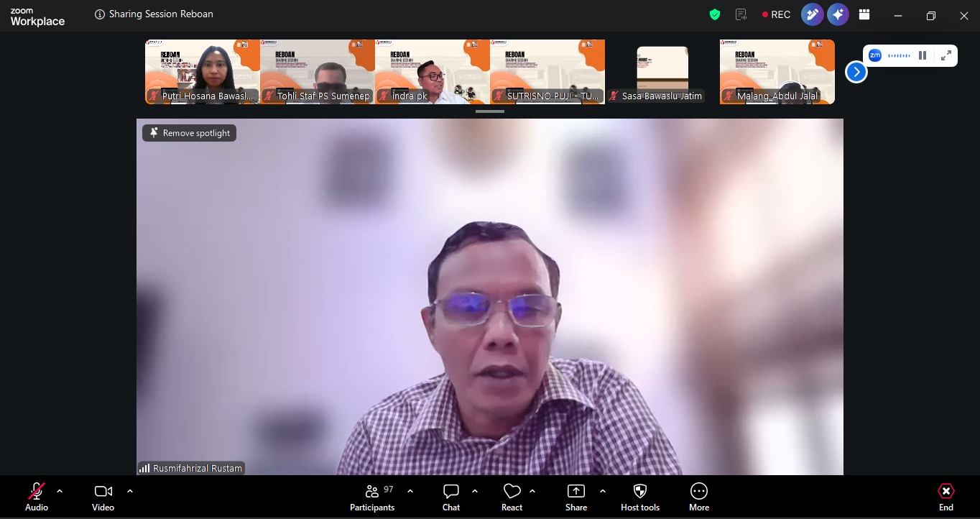980x519 pixels.
Task: Toggle camera with the Video button
Action: [103, 497]
